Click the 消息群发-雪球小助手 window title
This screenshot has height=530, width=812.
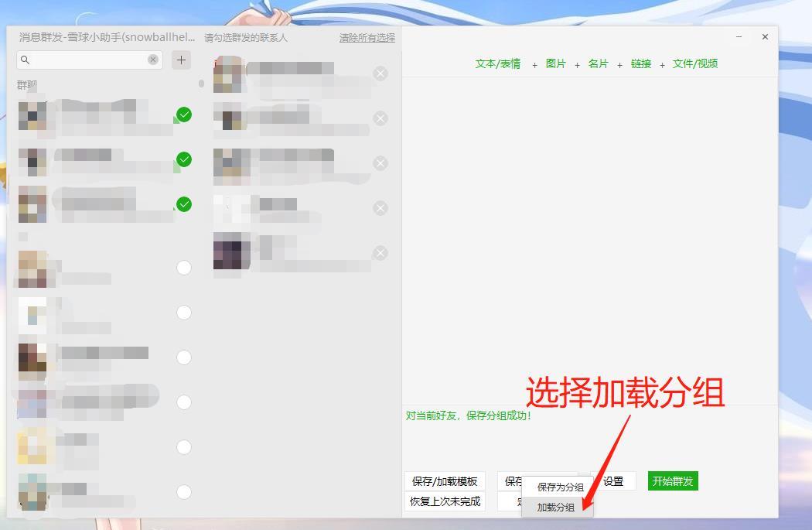click(x=107, y=37)
